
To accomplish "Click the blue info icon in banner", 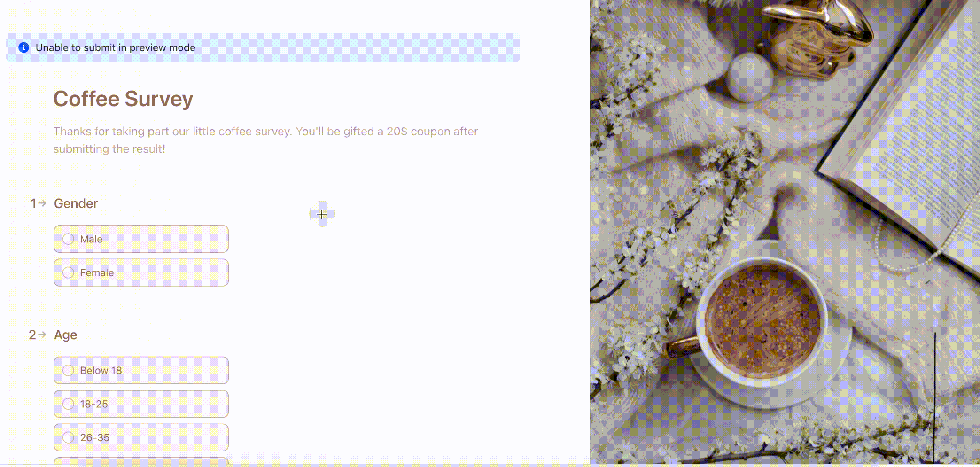I will click(x=23, y=47).
